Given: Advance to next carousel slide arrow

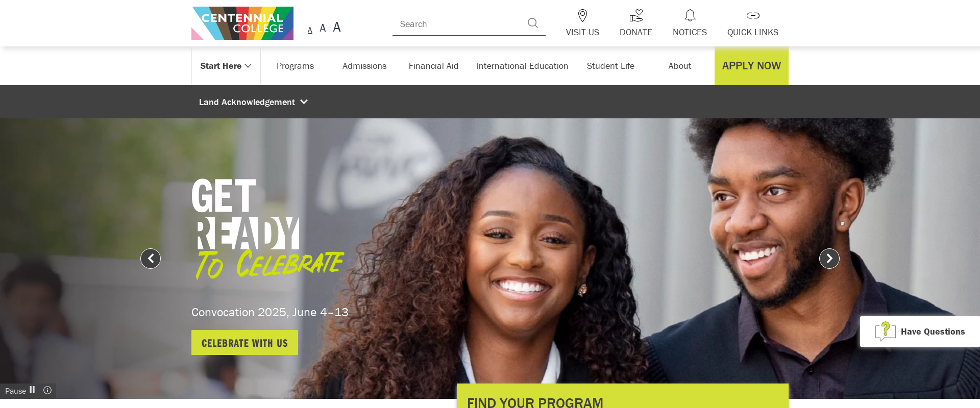Looking at the screenshot, I should coord(829,259).
